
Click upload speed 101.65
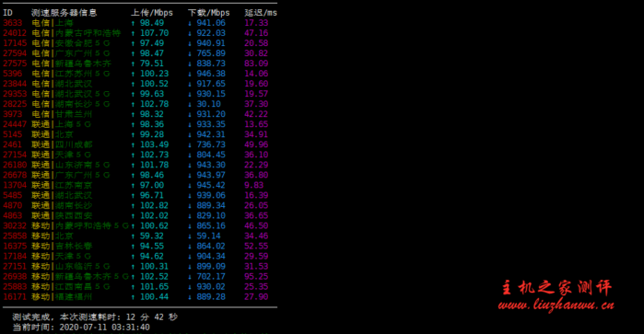154,286
